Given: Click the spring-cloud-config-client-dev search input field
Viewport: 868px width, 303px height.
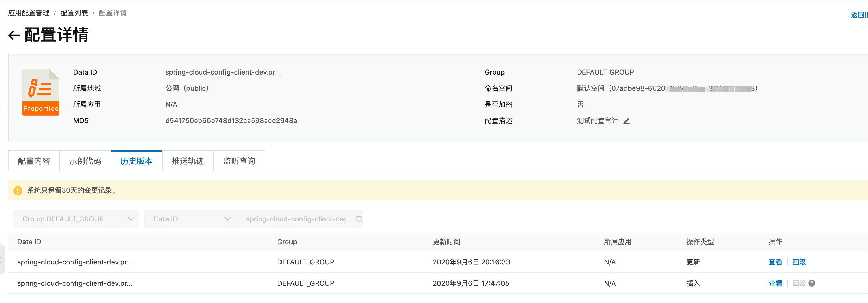Looking at the screenshot, I should pyautogui.click(x=296, y=219).
